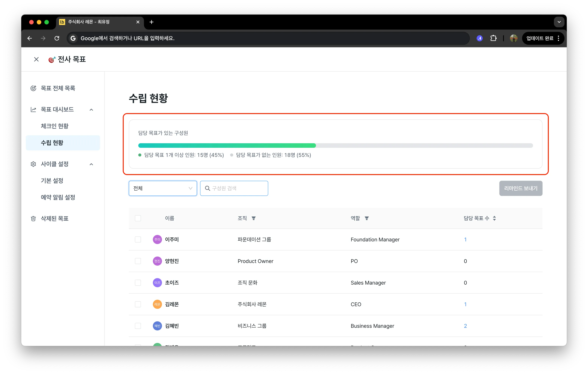Go to 기본 설정 menu item
This screenshot has height=374, width=588.
[52, 181]
